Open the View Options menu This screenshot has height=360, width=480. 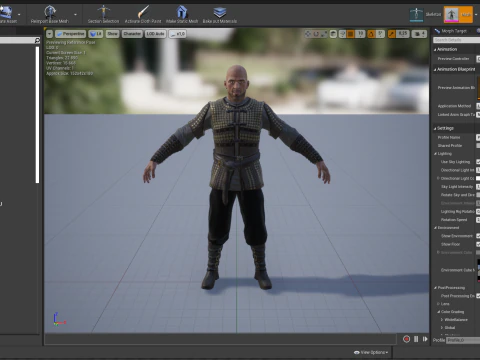(x=371, y=352)
